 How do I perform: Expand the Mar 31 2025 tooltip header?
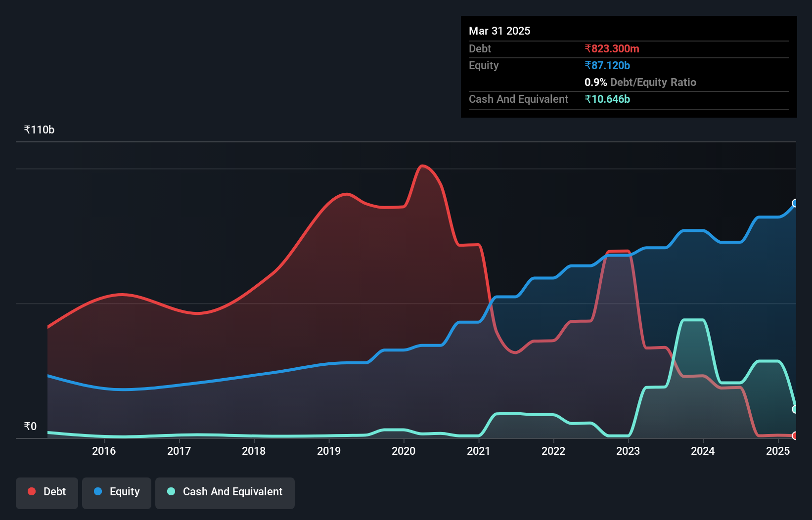point(499,31)
